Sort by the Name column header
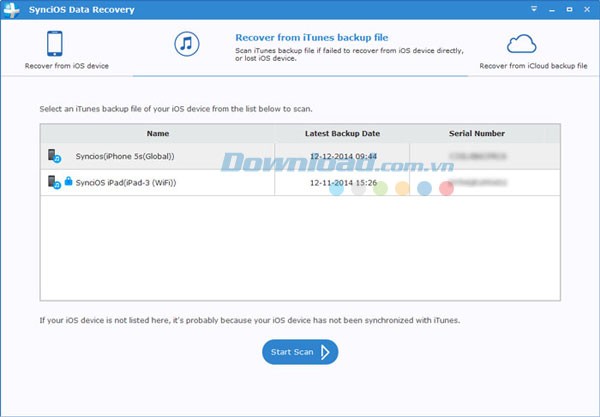Viewport: 600px width, 417px height. (x=158, y=134)
